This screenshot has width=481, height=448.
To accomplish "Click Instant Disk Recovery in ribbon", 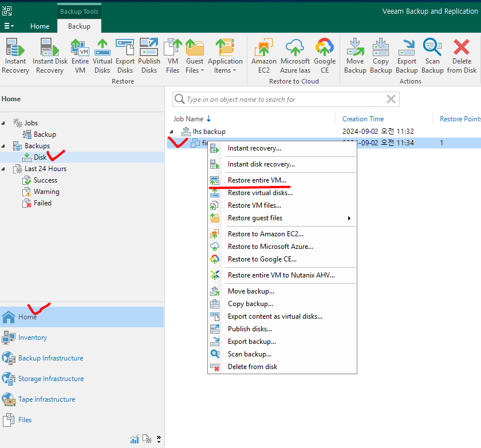I will [50, 56].
